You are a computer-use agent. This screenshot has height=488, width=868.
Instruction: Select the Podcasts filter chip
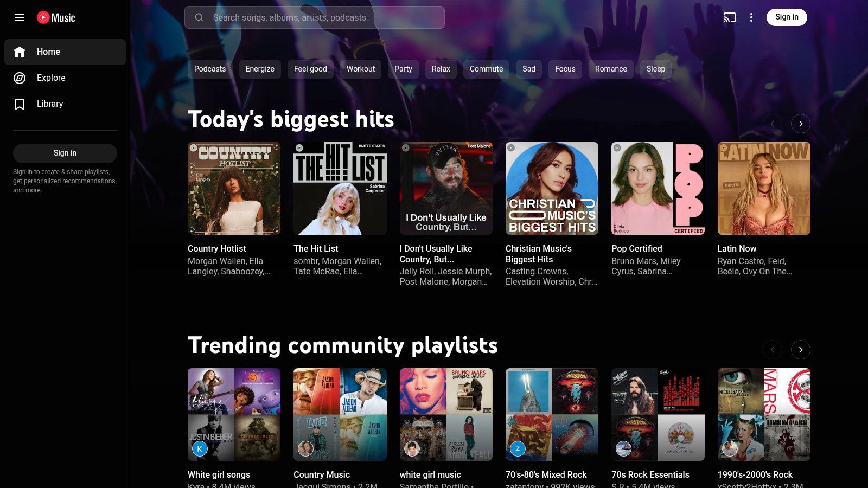pyautogui.click(x=209, y=69)
